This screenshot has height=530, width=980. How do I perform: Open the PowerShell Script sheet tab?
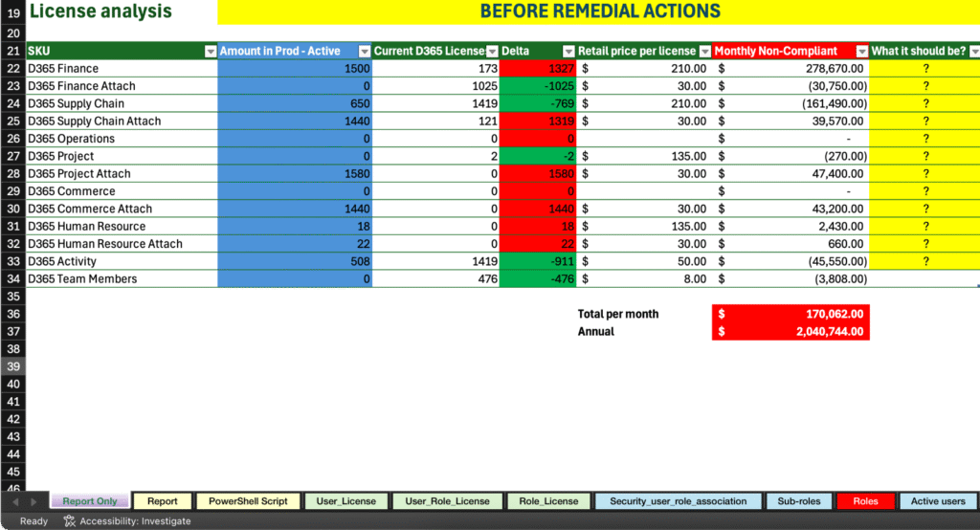click(248, 500)
